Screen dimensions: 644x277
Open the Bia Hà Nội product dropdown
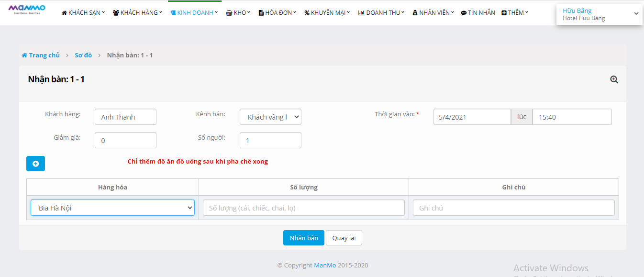click(112, 208)
